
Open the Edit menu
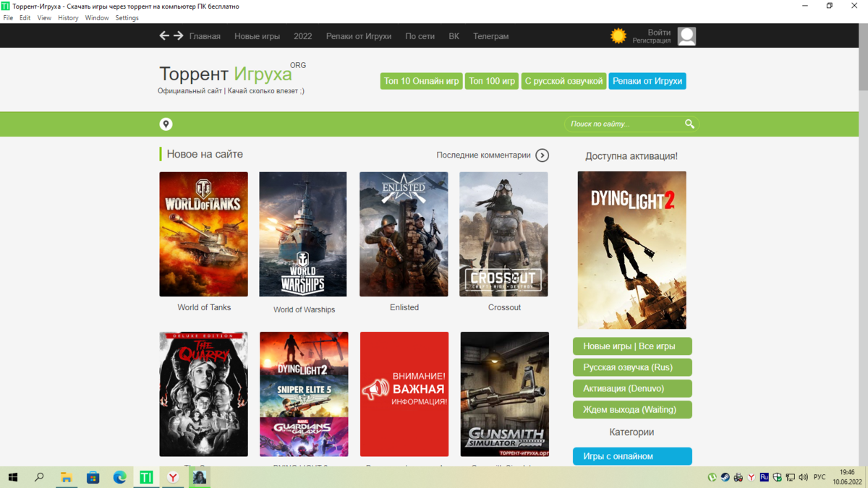tap(25, 17)
